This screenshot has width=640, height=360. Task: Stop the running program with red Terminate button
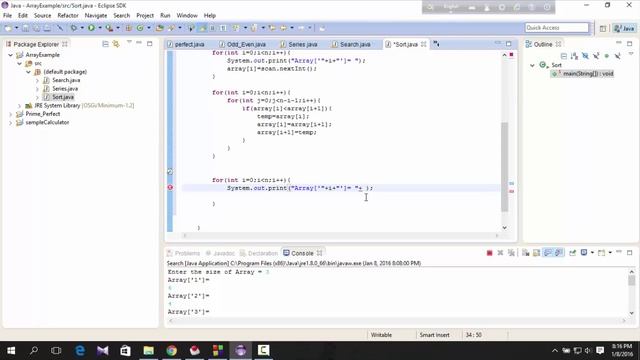click(x=489, y=253)
